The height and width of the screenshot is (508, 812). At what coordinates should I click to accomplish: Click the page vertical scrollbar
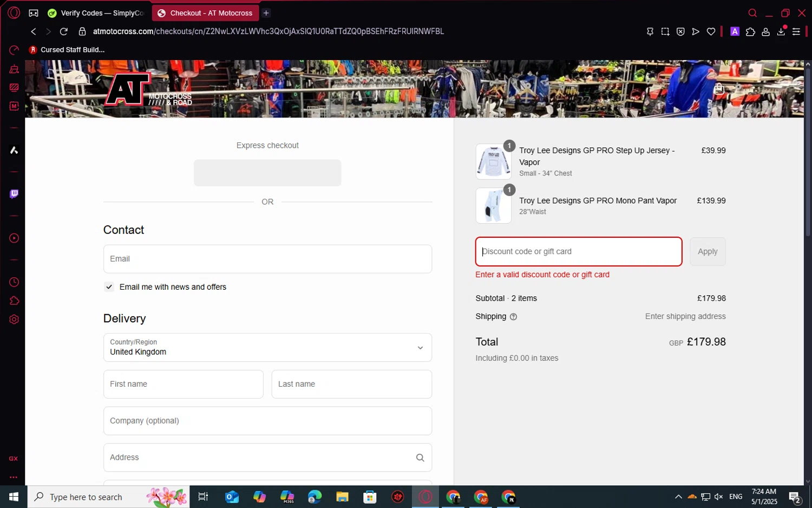[x=808, y=152]
